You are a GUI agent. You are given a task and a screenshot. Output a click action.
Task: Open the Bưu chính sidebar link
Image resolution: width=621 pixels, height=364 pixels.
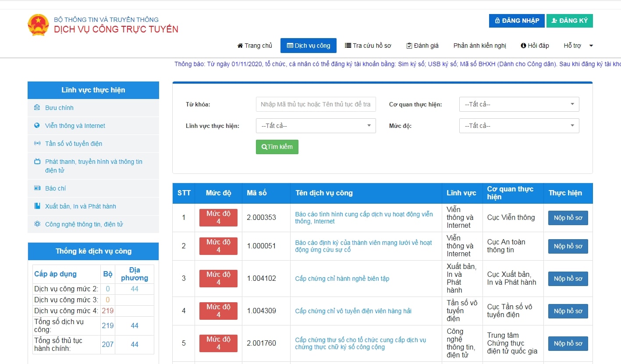[x=59, y=108]
